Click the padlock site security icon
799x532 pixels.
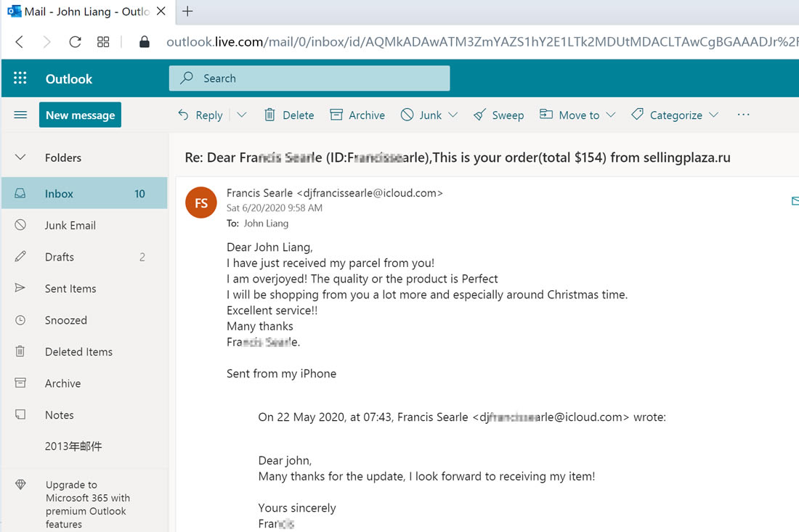145,42
